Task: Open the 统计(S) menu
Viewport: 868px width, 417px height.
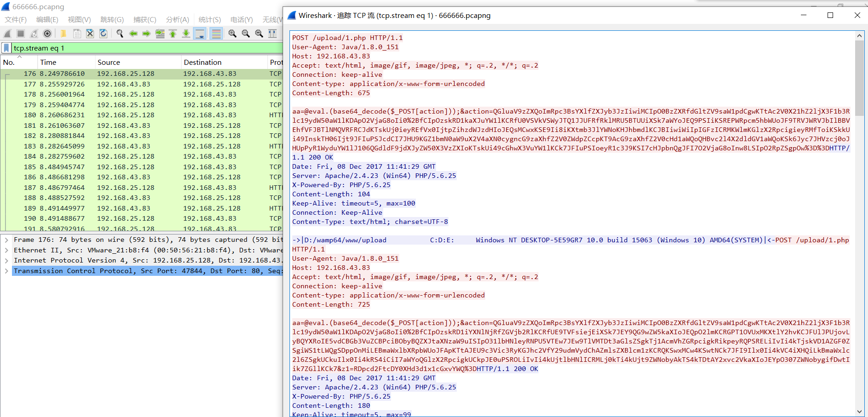Action: 210,19
